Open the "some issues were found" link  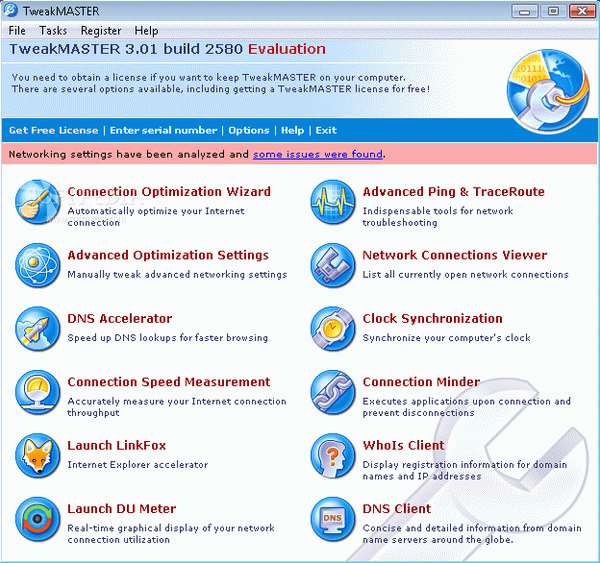pos(318,154)
